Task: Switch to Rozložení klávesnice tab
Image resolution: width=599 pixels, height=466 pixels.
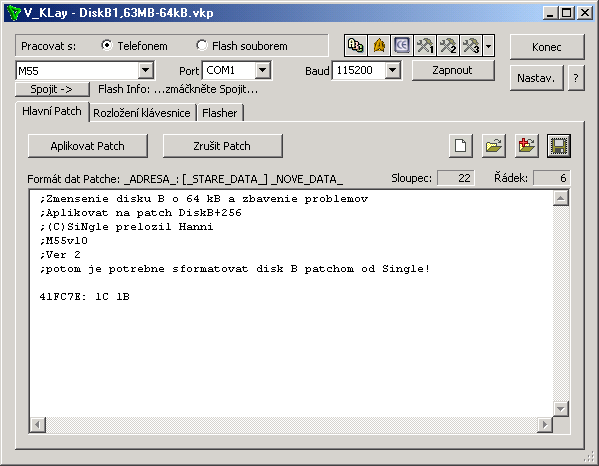Action: point(142,113)
